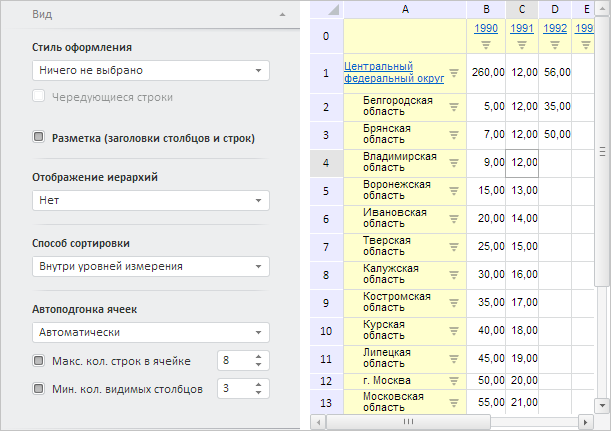611x431 pixels.
Task: Click filter icon under the 1992 column
Action: pos(556,44)
